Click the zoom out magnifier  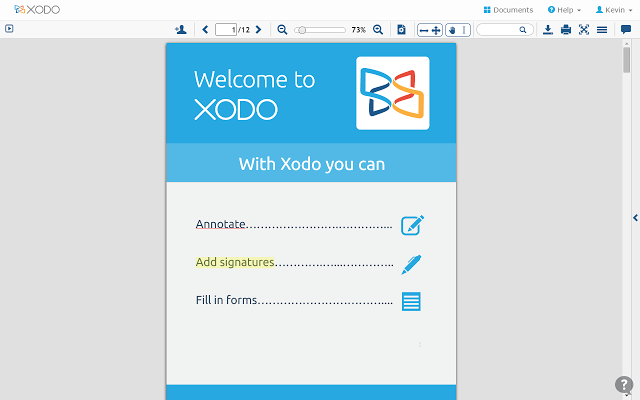click(x=282, y=29)
